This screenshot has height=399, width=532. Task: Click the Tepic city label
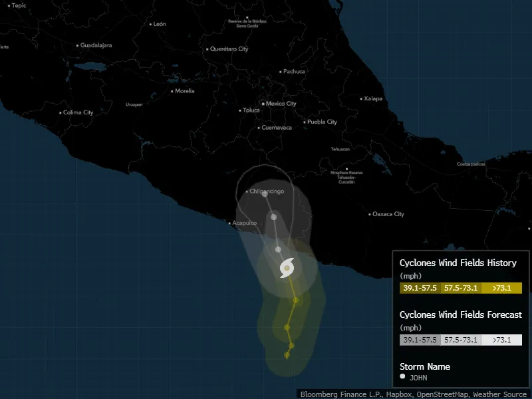click(x=19, y=5)
